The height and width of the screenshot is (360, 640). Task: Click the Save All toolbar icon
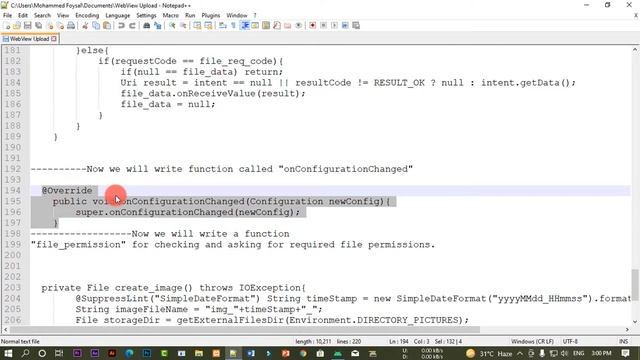click(x=39, y=25)
